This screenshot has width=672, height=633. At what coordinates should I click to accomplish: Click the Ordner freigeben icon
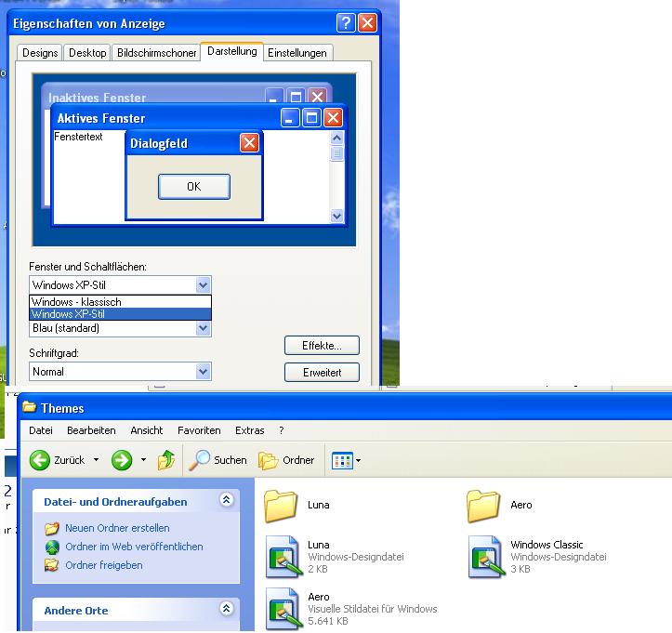coord(52,565)
